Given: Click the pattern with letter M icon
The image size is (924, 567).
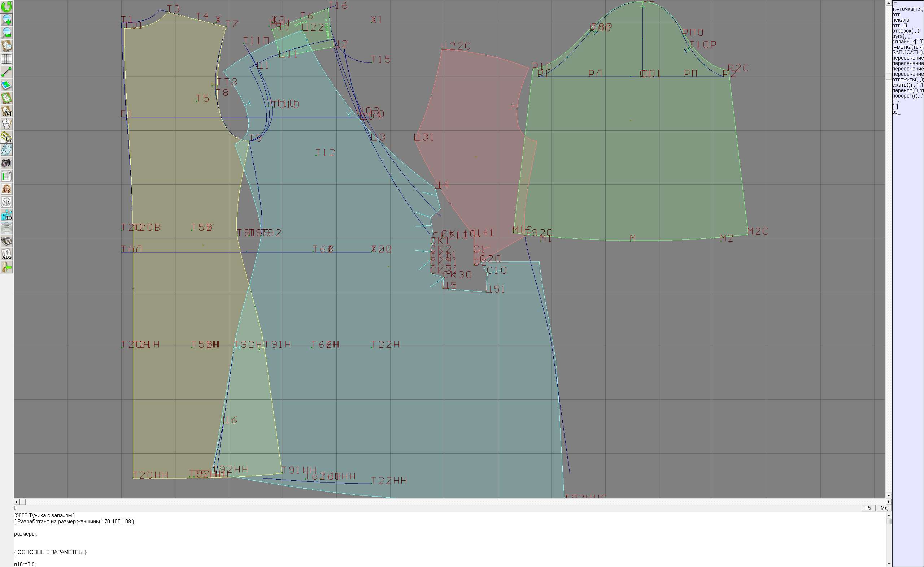Looking at the screenshot, I should [x=6, y=111].
